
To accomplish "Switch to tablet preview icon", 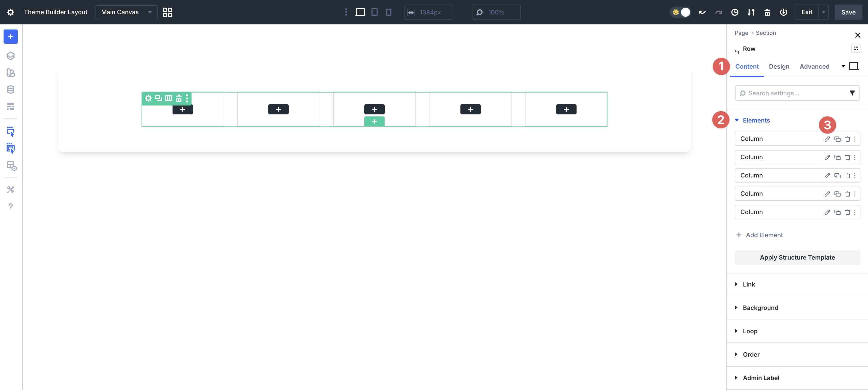I will [374, 12].
